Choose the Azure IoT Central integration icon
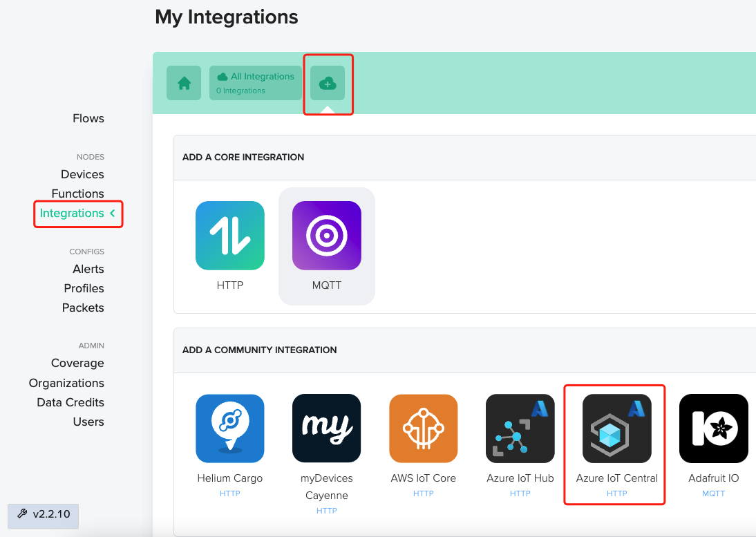 [617, 428]
